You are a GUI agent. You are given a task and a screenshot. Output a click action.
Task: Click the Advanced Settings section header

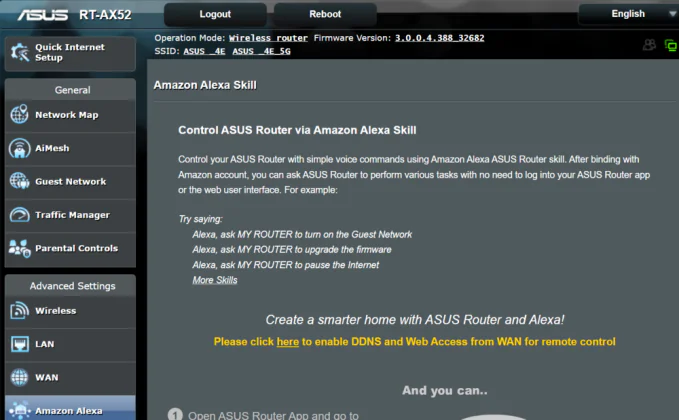coord(72,286)
